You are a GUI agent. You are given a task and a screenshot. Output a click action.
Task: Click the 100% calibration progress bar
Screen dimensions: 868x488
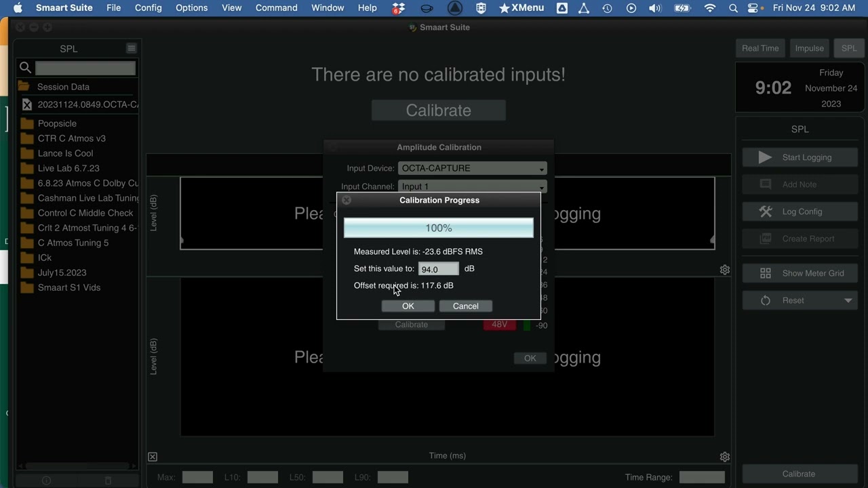click(x=439, y=228)
